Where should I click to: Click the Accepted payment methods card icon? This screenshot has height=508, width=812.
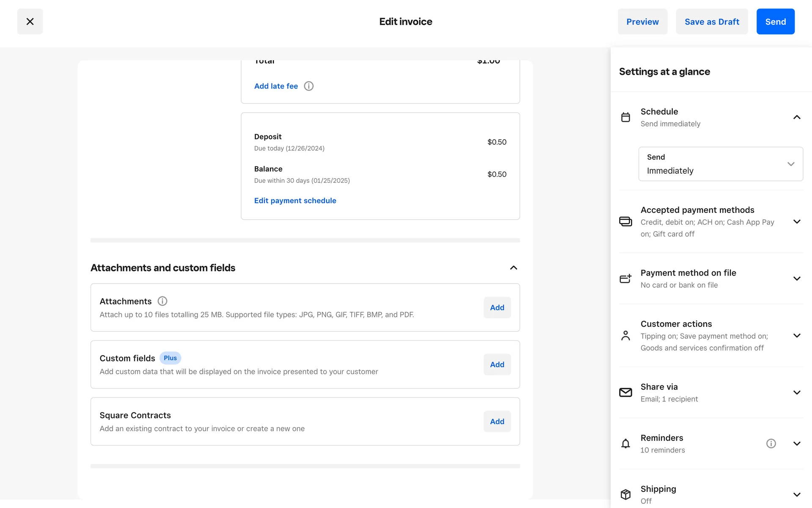625,221
